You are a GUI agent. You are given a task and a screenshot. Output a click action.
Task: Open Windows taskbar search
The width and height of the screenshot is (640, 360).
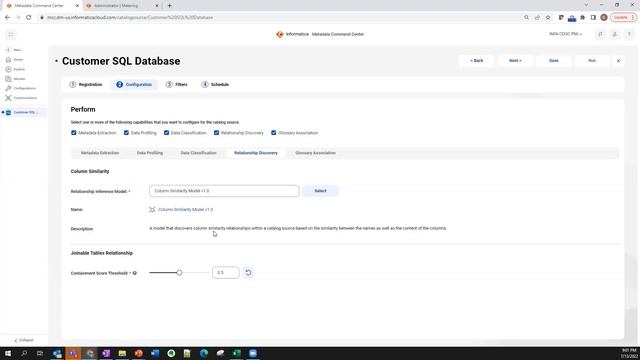(x=24, y=353)
